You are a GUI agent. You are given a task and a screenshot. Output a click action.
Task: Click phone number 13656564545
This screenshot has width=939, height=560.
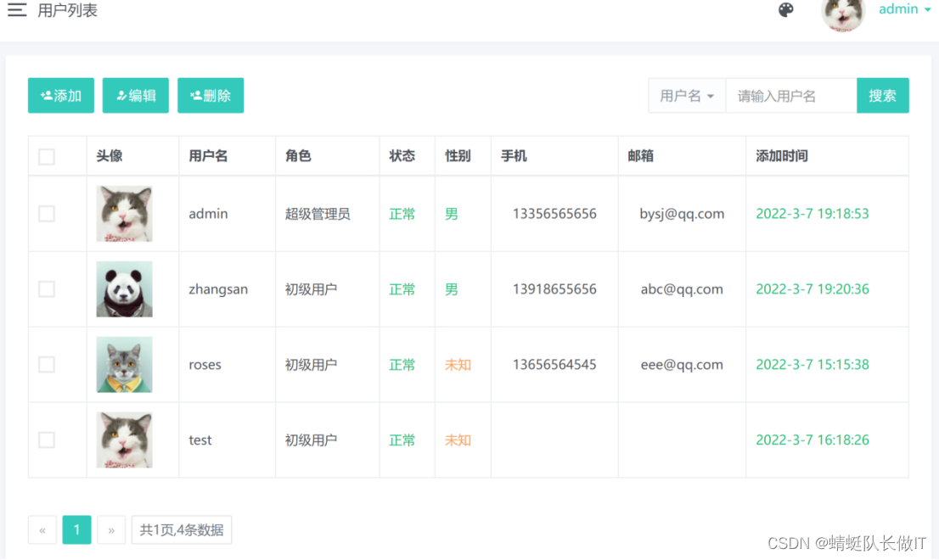click(554, 364)
